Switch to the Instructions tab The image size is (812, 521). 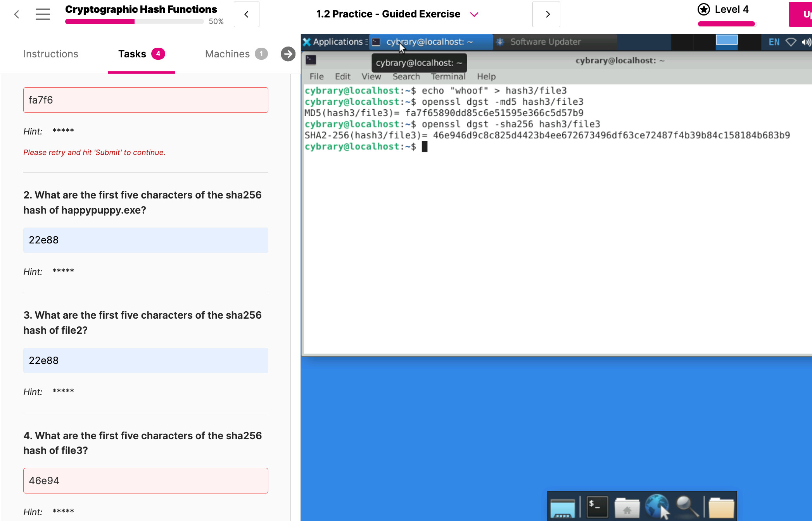[51, 54]
